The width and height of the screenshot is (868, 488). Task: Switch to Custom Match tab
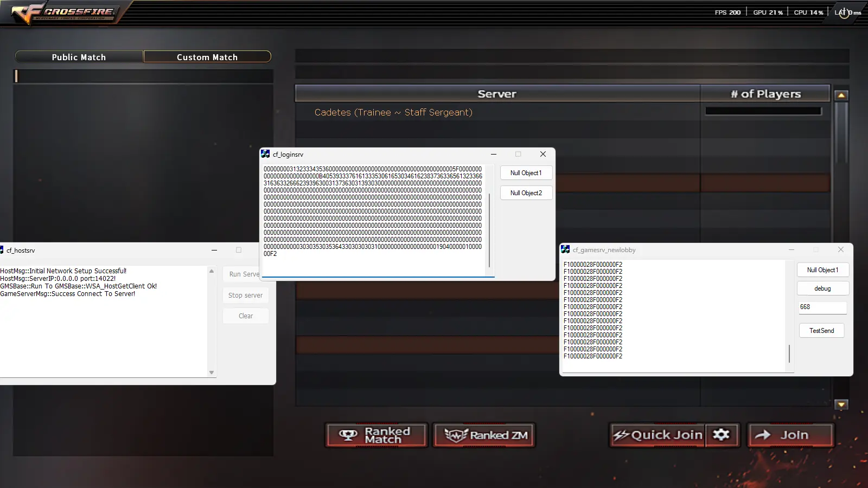coord(207,57)
